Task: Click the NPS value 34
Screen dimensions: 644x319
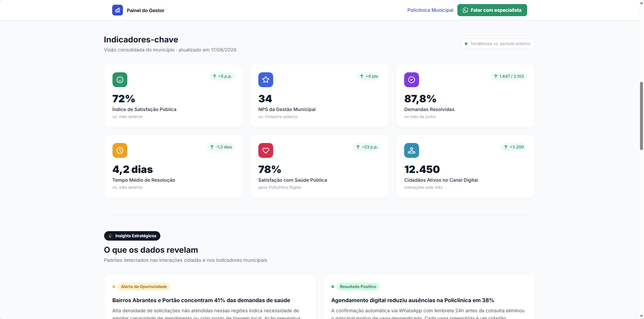Action: pos(265,99)
